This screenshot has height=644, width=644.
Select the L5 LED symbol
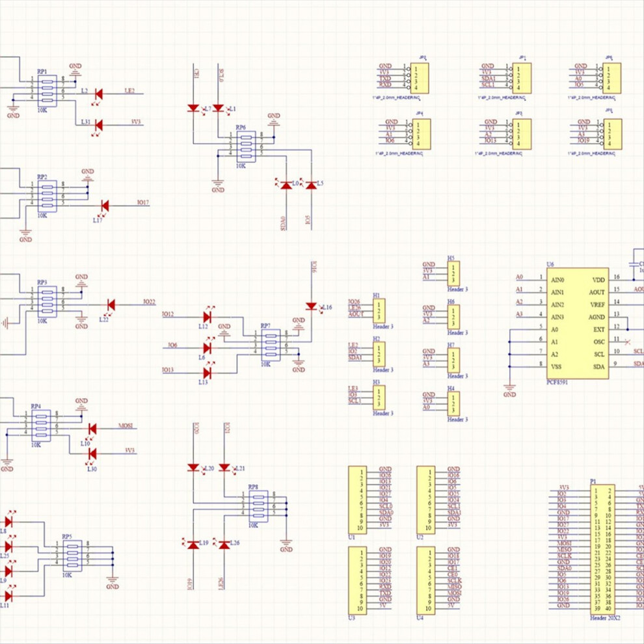click(311, 185)
